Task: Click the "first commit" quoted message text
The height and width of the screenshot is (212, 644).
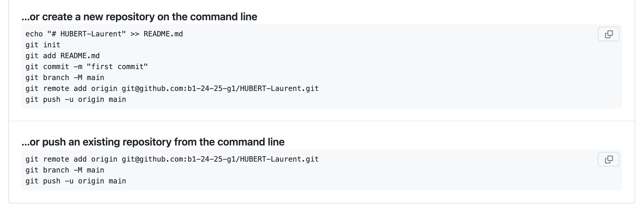Action: tap(117, 67)
